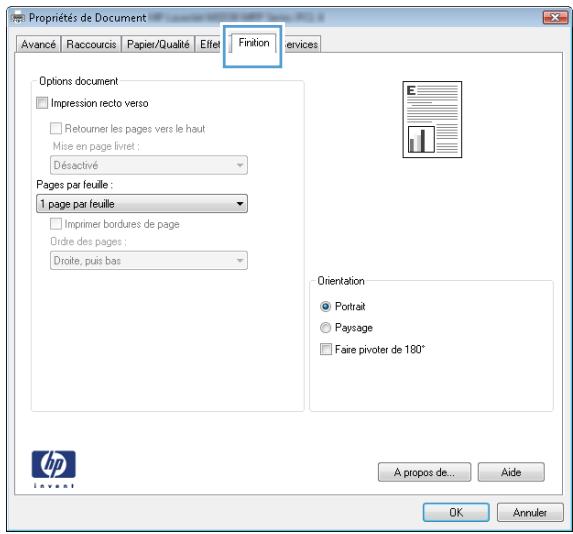Viewport: 573px width, 534px height.
Task: Open the Pages par feuille dropdown
Action: pyautogui.click(x=142, y=204)
